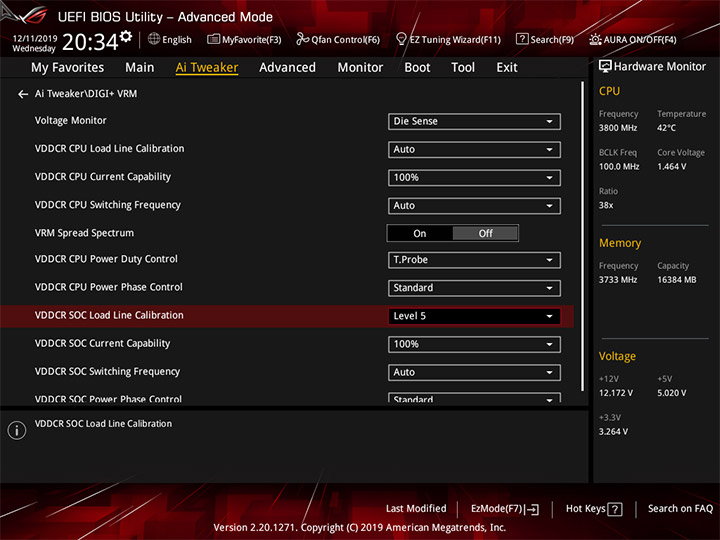Open MyFavorite(F3) folder icon
Viewport: 720px width, 540px height.
[x=214, y=39]
